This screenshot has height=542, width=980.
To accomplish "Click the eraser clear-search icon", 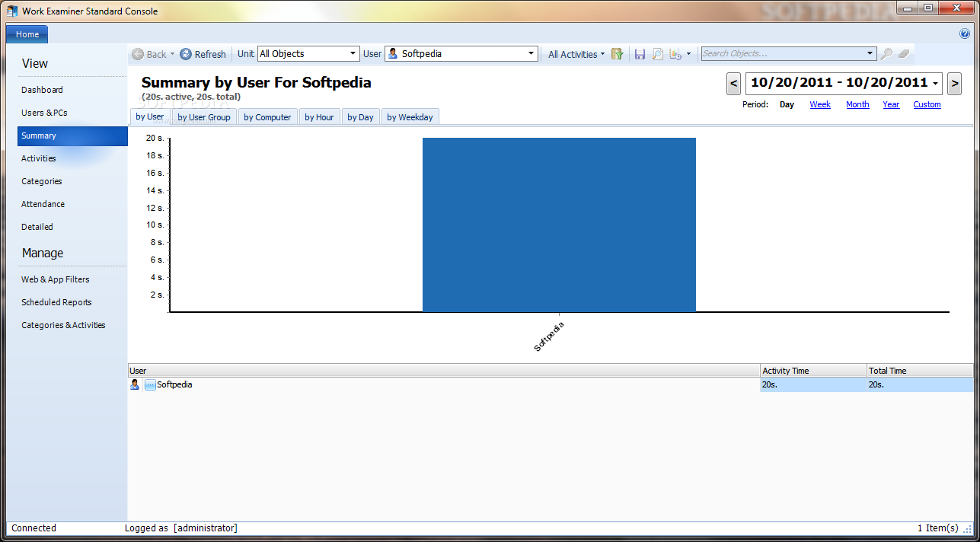I will [x=904, y=54].
